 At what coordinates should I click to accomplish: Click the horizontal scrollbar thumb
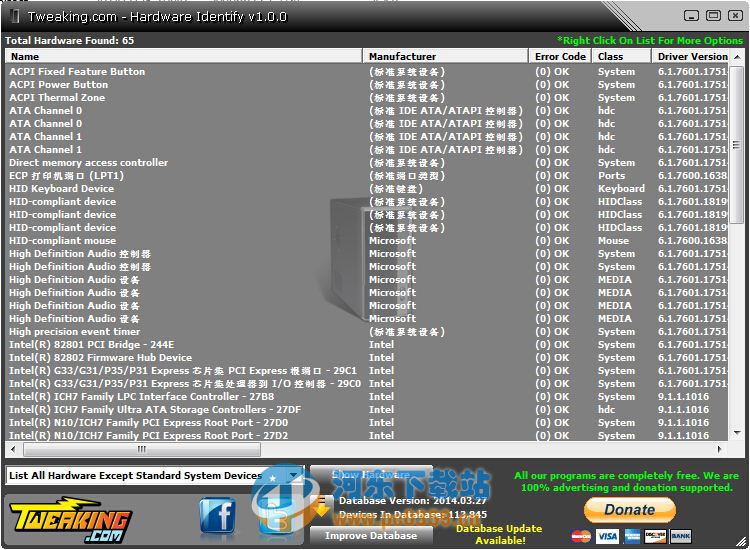click(142, 449)
